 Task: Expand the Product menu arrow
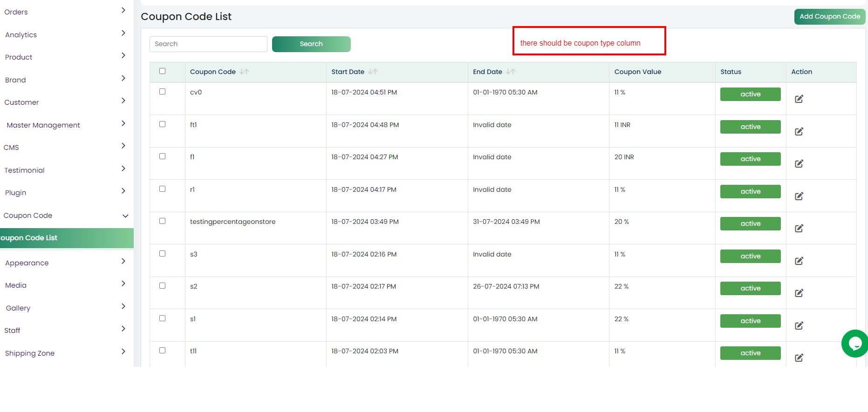click(123, 55)
